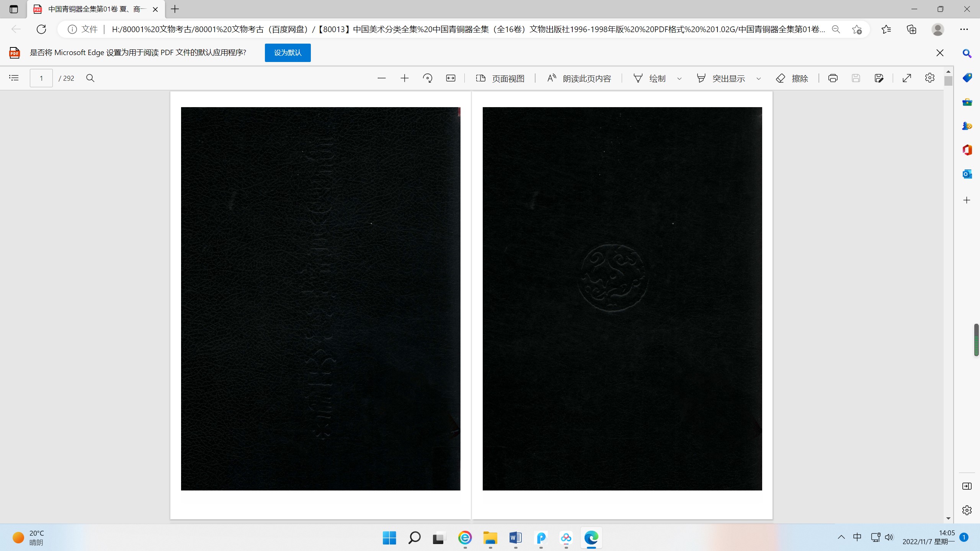Viewport: 980px width, 551px height.
Task: Open sidebar customization settings
Action: tap(967, 510)
